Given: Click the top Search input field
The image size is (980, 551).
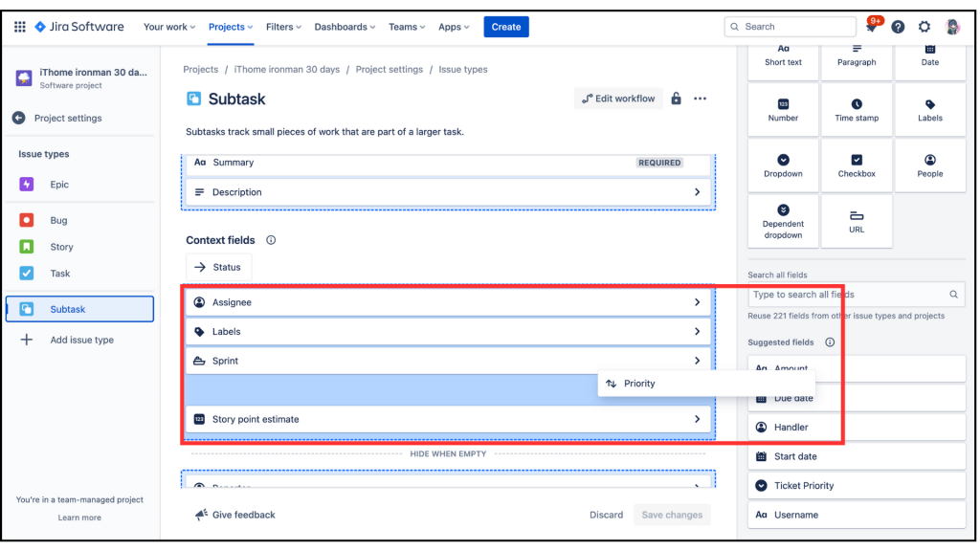Looking at the screenshot, I should [790, 27].
